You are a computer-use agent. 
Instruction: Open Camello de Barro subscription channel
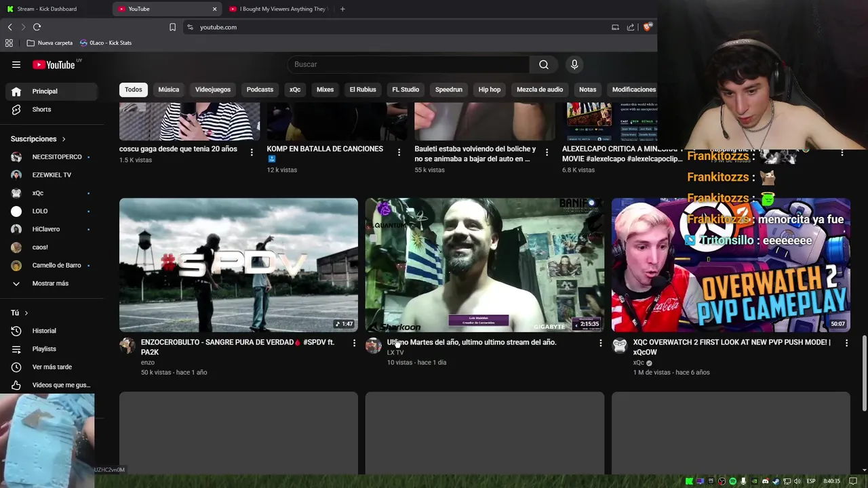coord(50,265)
